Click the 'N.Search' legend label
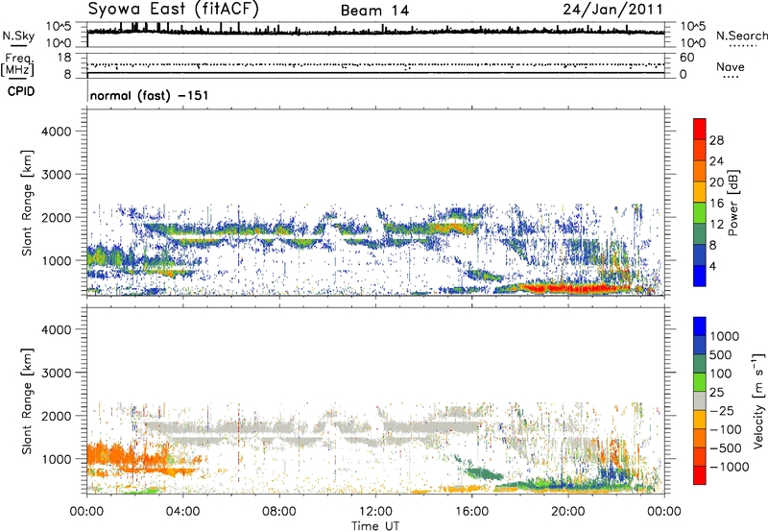Image resolution: width=768 pixels, height=532 pixels. click(741, 36)
